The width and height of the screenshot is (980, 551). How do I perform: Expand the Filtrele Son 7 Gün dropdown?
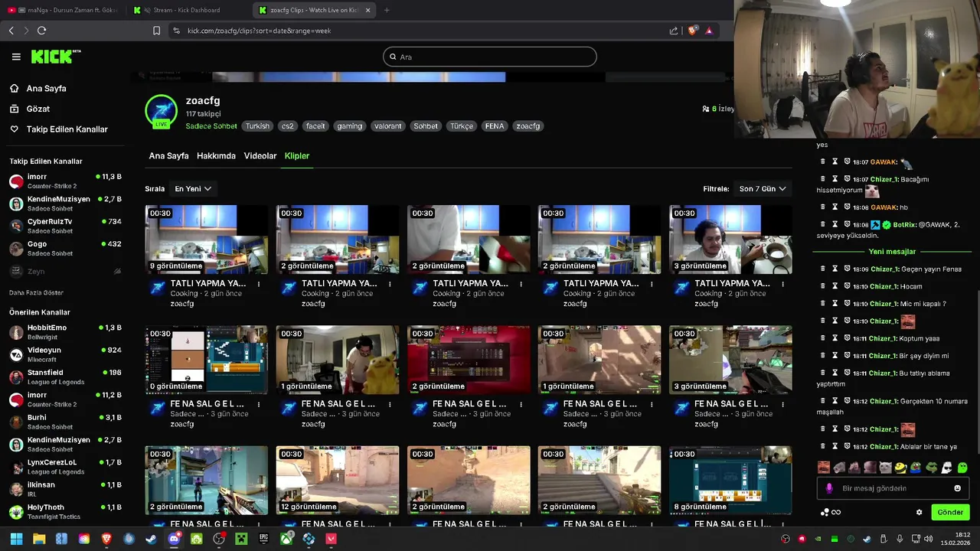763,188
